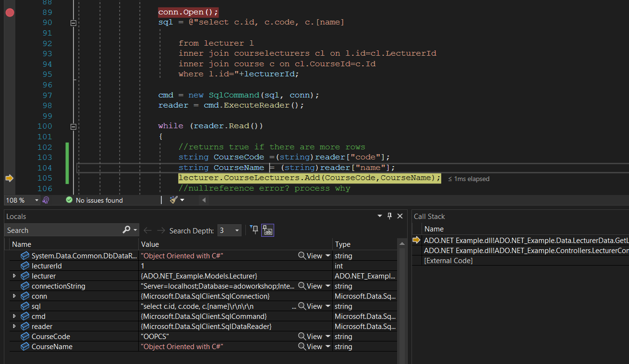Click the health indicator icon beside zoom

click(x=46, y=200)
